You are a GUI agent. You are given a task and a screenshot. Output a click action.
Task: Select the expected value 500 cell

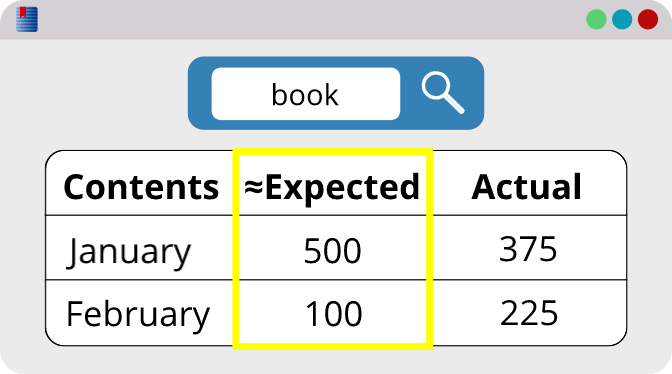pos(333,250)
